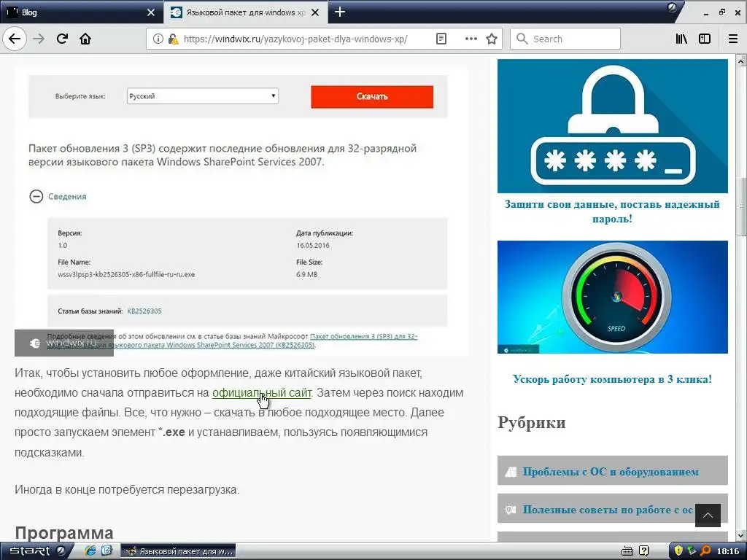Open the on-screen keyboard tray icon
The image size is (747, 560).
click(627, 551)
